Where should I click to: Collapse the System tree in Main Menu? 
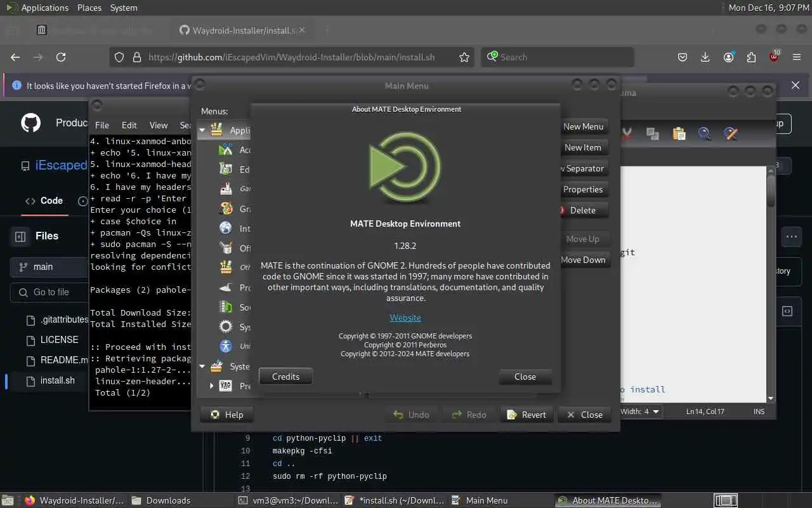pos(202,366)
